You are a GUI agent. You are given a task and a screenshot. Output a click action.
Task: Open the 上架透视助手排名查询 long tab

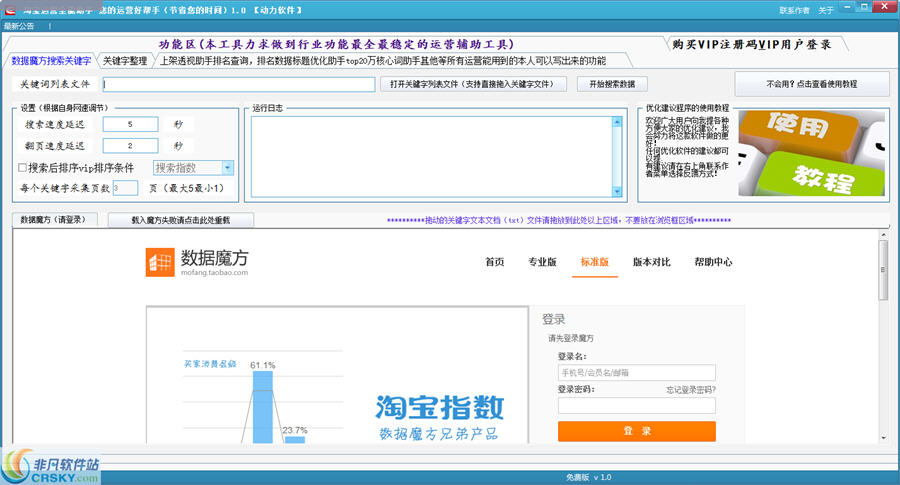point(383,61)
